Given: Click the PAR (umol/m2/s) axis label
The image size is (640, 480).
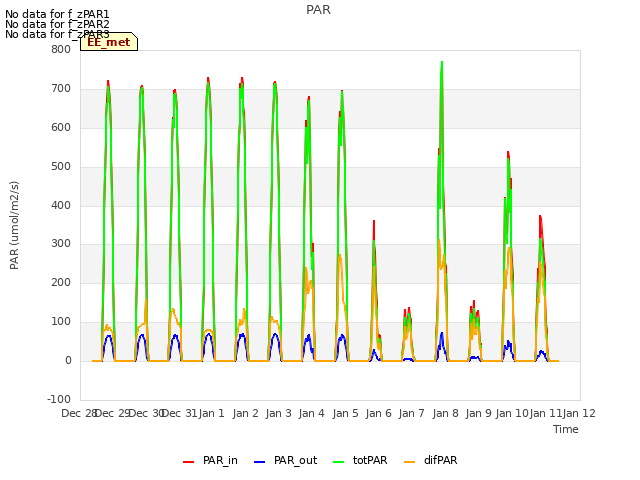Looking at the screenshot, I should pos(14,225).
